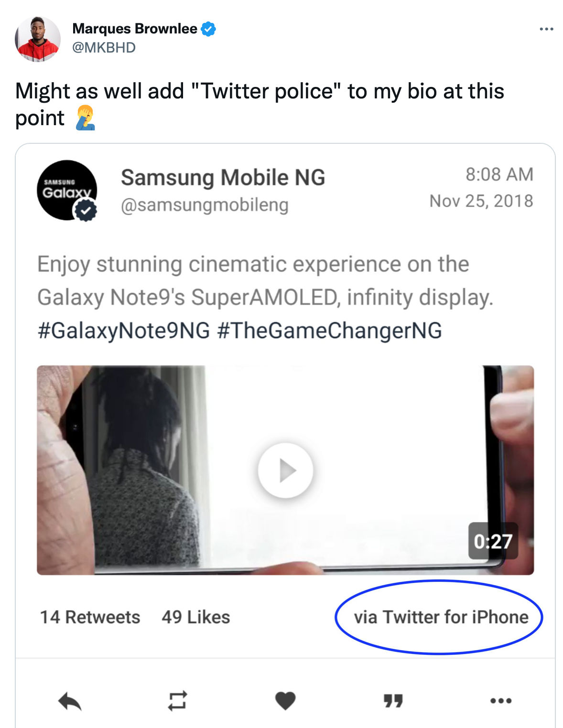This screenshot has height=728, width=563.
Task: Click the 8:08 AM tweet timestamp
Action: coord(499,175)
